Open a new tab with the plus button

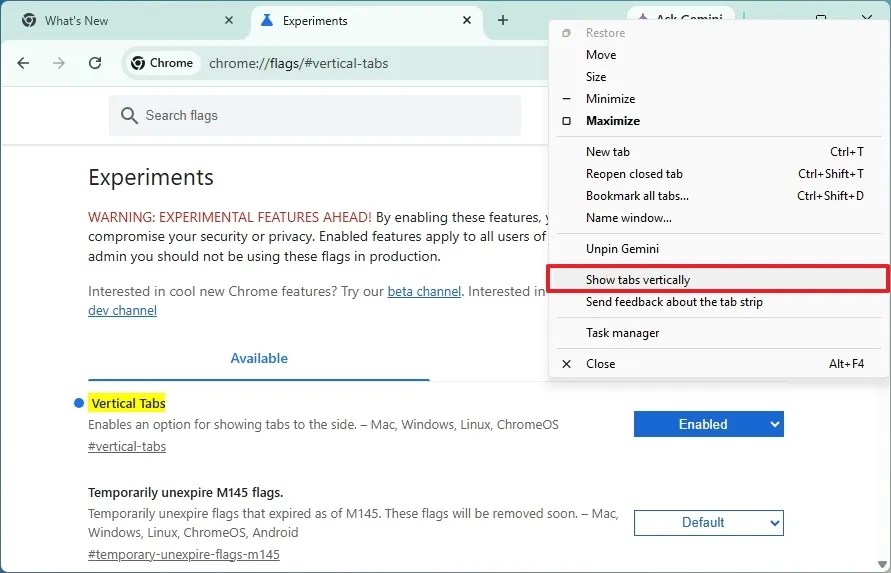[x=502, y=20]
